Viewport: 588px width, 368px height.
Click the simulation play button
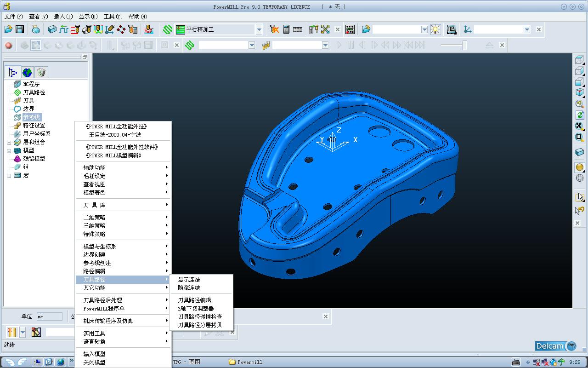(x=339, y=45)
